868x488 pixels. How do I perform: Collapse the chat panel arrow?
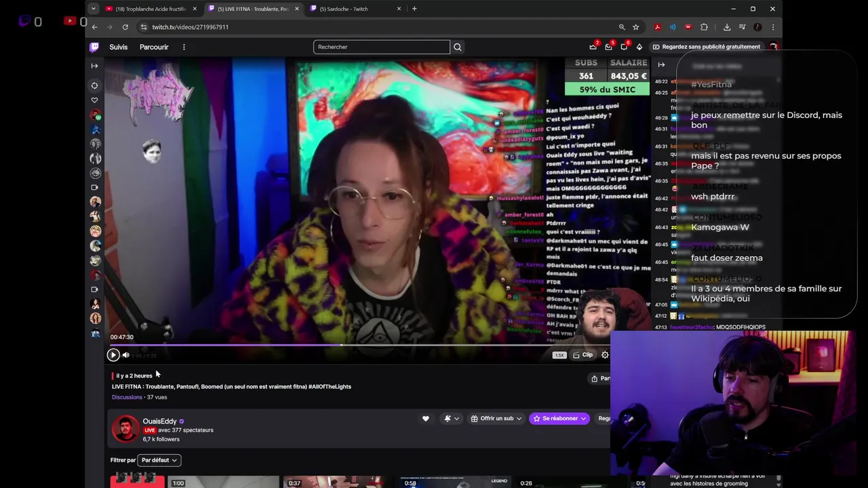pyautogui.click(x=661, y=65)
